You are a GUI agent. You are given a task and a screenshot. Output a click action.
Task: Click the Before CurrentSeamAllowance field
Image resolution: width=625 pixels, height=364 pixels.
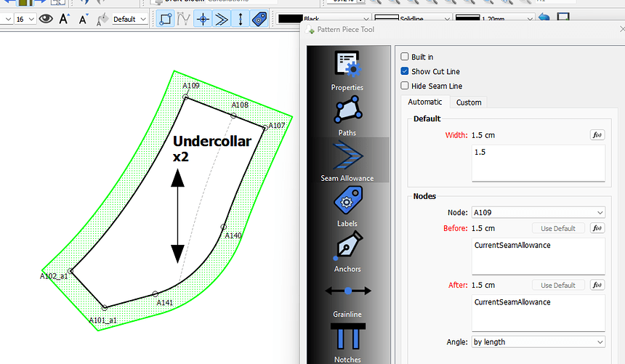(539, 256)
